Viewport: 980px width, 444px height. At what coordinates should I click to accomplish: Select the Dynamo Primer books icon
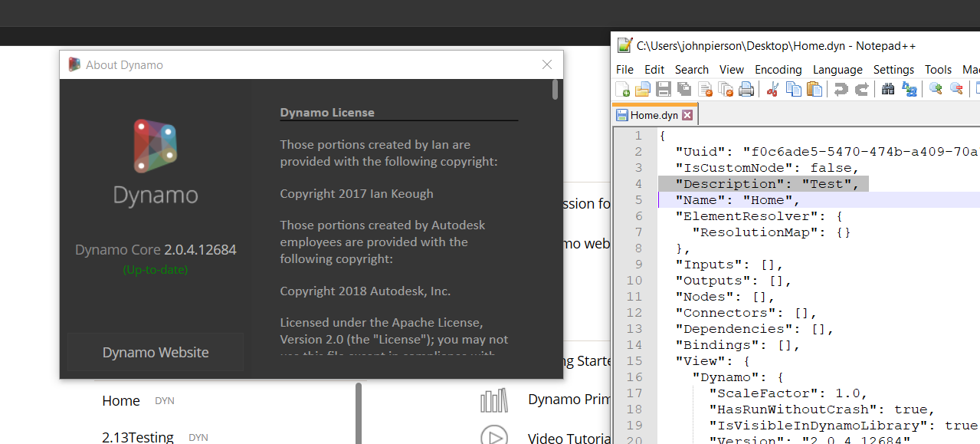[494, 400]
